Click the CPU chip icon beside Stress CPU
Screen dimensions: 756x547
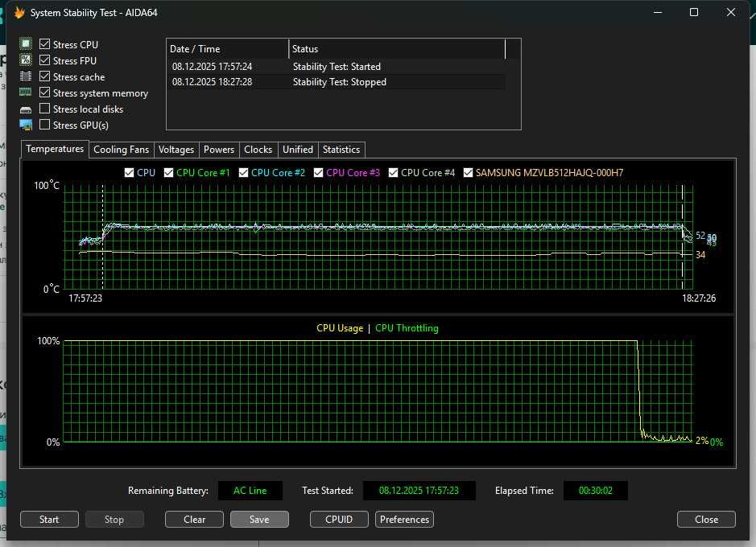pyautogui.click(x=26, y=44)
